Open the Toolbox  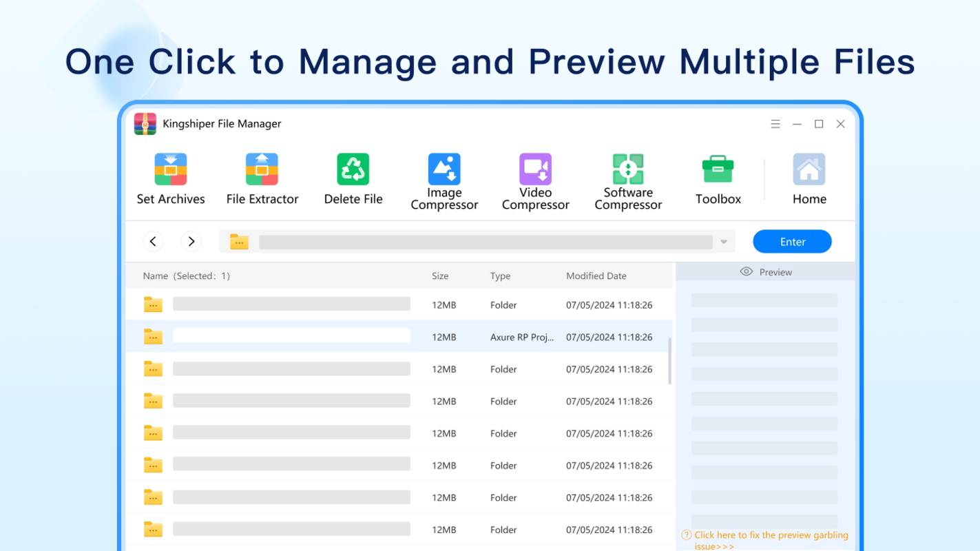pos(718,179)
